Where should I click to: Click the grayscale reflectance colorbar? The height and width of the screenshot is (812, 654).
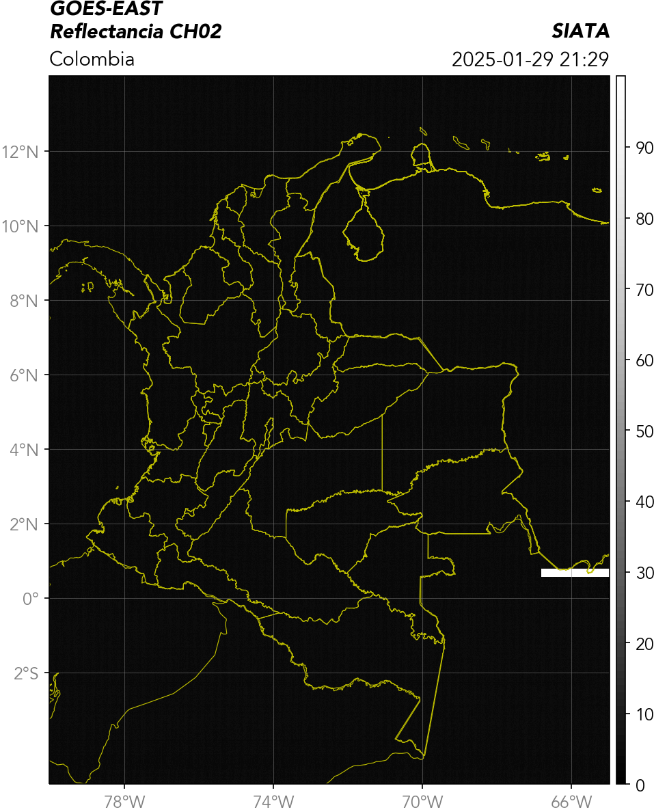point(621,430)
